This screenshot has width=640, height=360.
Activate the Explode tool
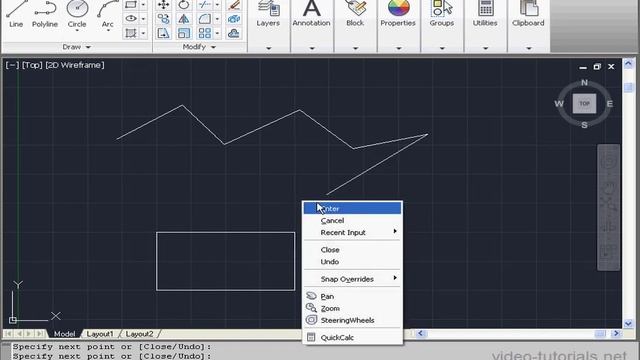(x=234, y=19)
